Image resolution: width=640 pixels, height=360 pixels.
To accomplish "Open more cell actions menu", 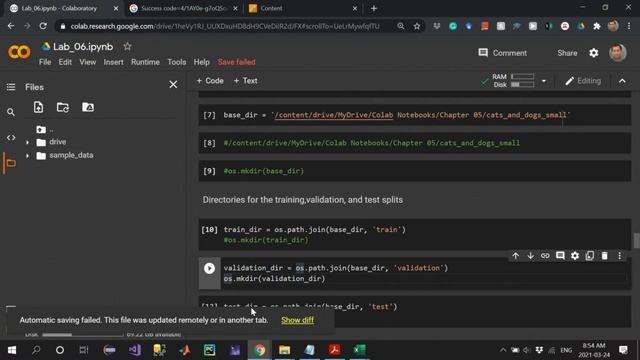I will pyautogui.click(x=620, y=256).
